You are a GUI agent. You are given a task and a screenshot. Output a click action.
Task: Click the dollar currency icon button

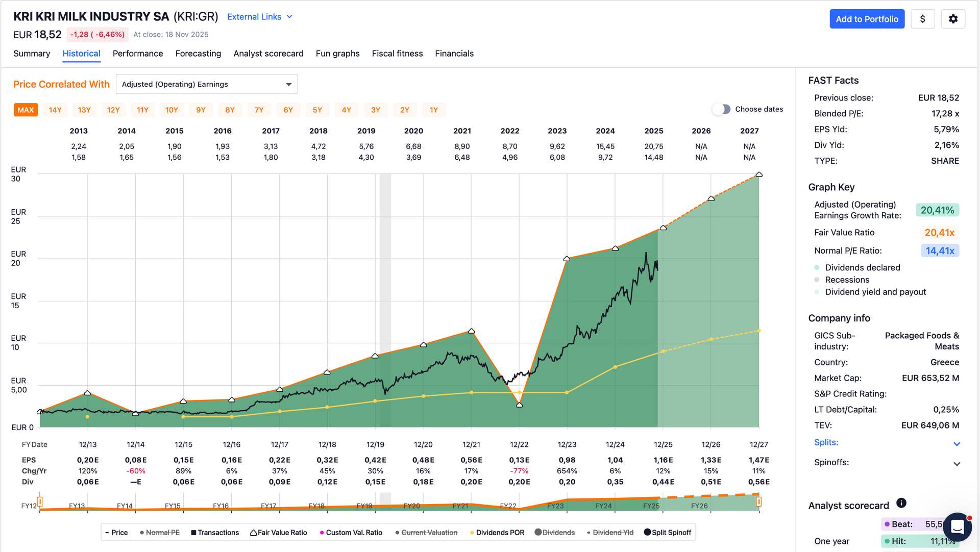[922, 19]
